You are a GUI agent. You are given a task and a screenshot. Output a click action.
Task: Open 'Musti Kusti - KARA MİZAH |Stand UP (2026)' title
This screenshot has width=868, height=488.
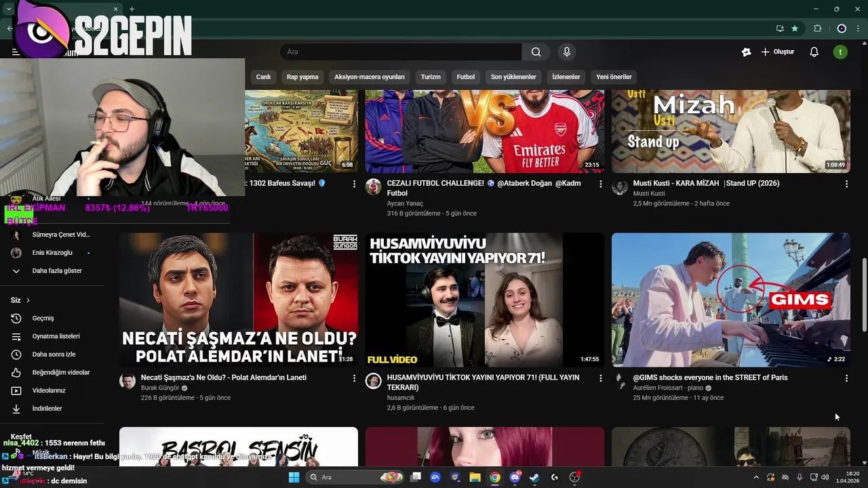click(x=706, y=183)
